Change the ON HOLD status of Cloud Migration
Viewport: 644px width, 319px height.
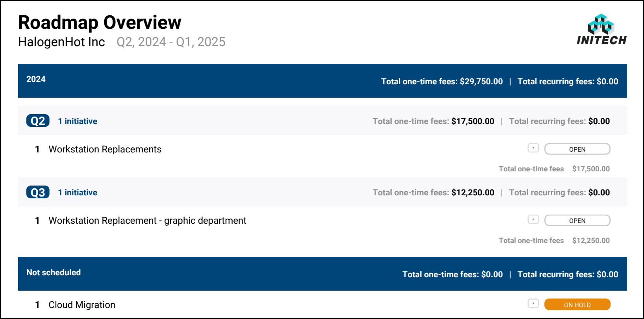click(577, 304)
